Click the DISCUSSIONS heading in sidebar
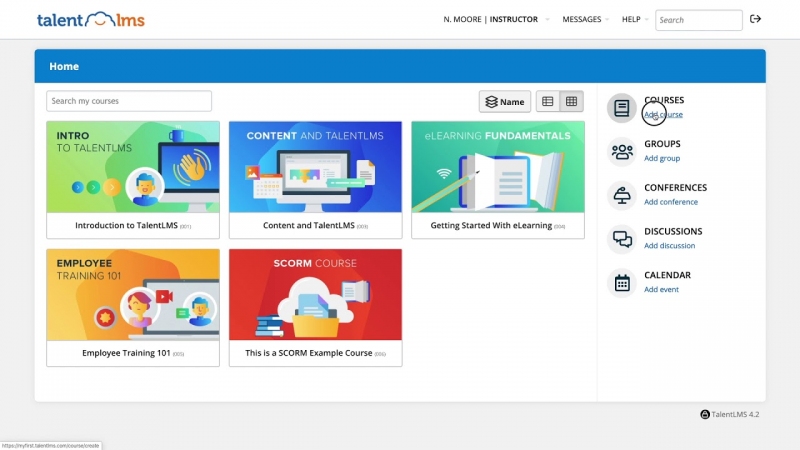The height and width of the screenshot is (450, 800). [673, 231]
